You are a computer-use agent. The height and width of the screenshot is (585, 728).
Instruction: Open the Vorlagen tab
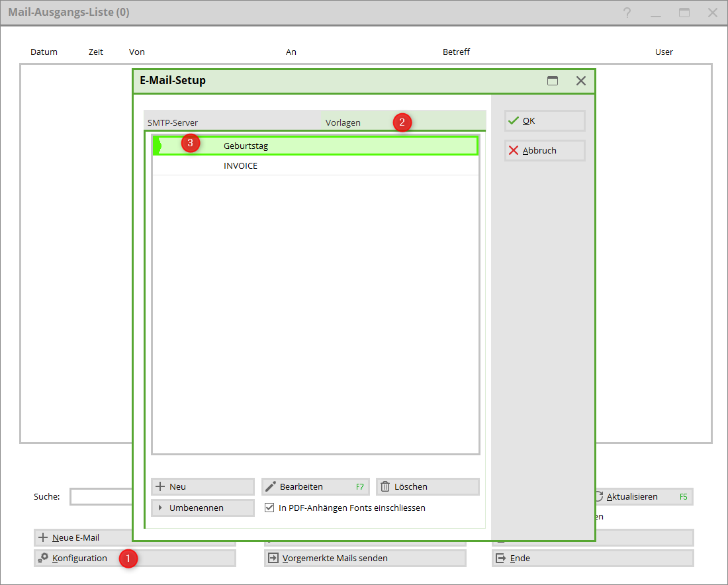pos(343,122)
